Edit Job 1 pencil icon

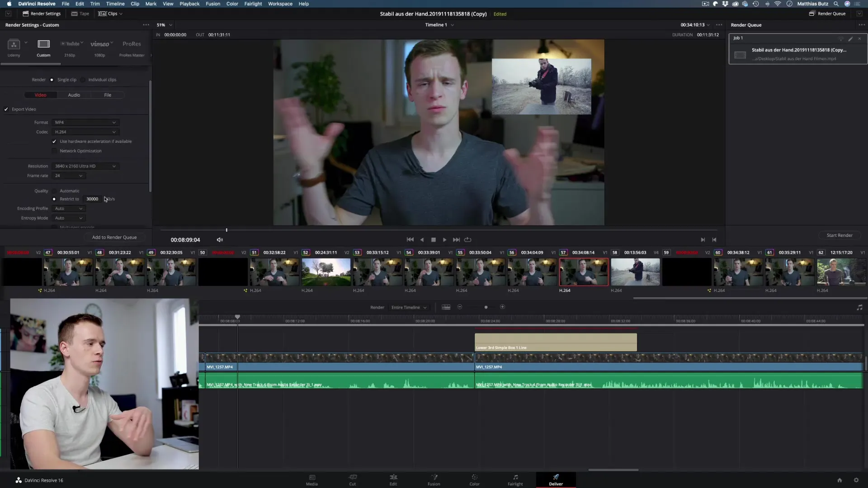click(850, 38)
